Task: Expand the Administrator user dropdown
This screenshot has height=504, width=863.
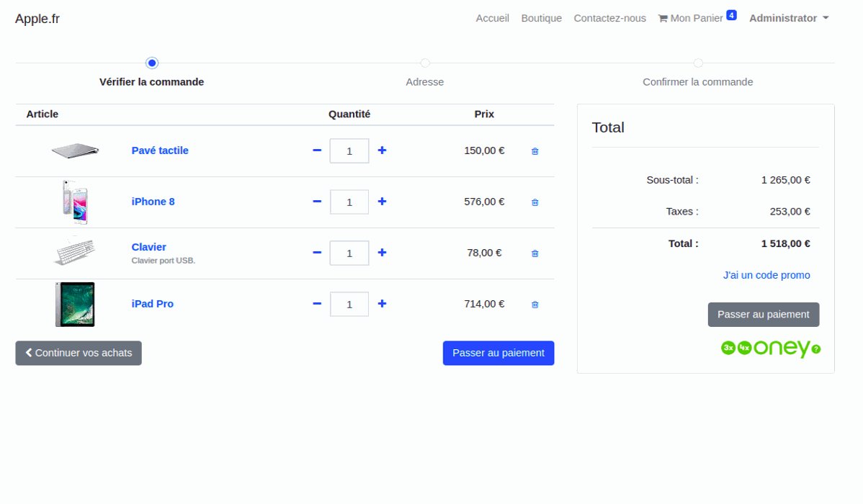Action: 789,18
